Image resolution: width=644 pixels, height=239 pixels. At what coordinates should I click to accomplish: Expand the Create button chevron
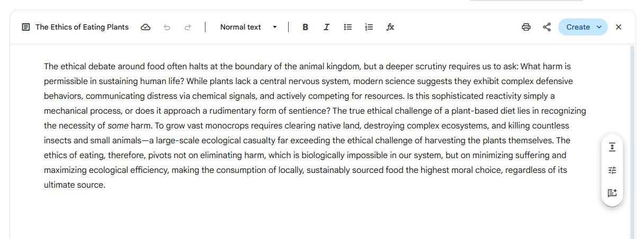pos(599,27)
